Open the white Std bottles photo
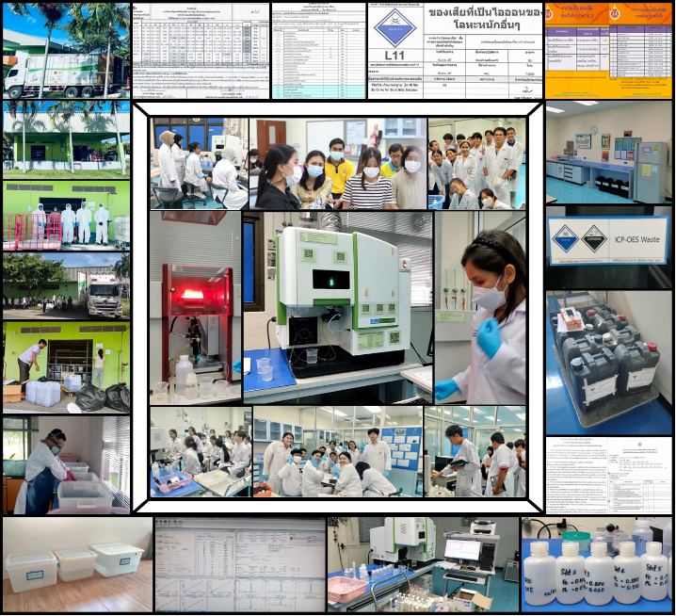 (597, 564)
